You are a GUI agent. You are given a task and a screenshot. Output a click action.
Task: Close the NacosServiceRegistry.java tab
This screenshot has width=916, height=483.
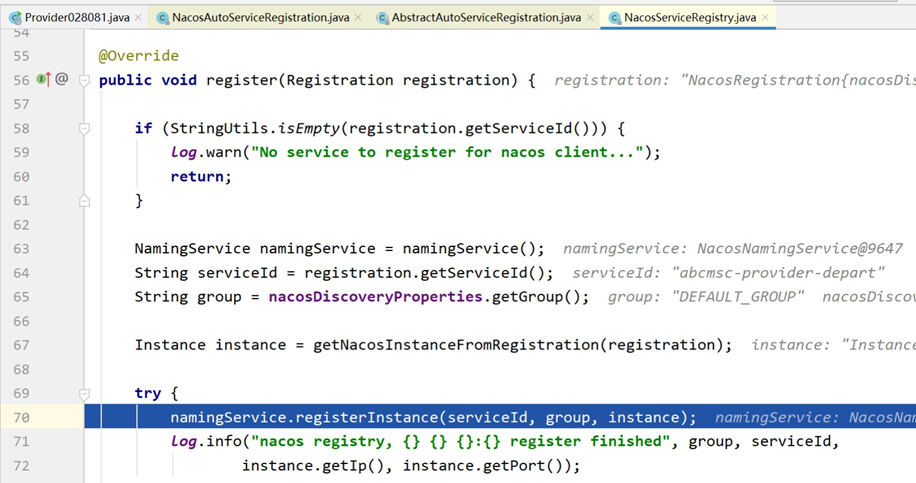pos(765,18)
